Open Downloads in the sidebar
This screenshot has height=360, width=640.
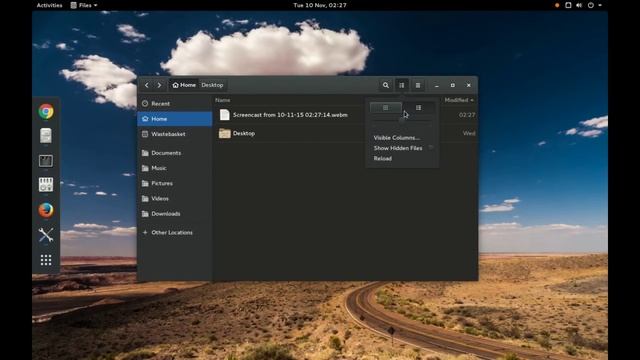(175, 213)
